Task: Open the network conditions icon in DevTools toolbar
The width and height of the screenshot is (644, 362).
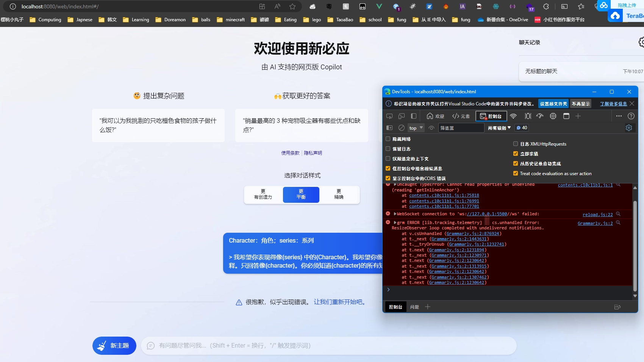Action: coord(514,116)
